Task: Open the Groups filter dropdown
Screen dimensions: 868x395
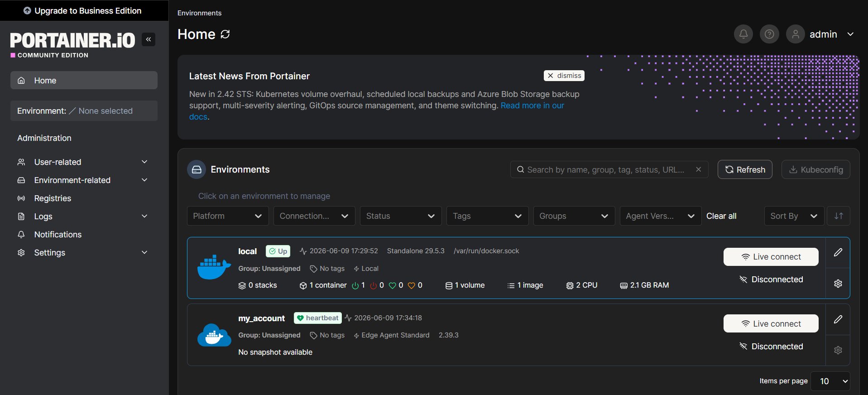Action: pos(574,216)
